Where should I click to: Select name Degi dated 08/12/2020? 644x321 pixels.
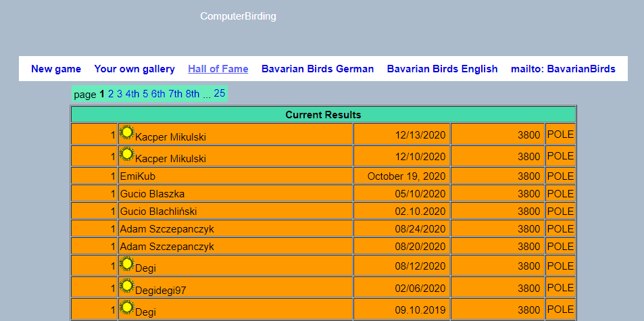tap(145, 268)
